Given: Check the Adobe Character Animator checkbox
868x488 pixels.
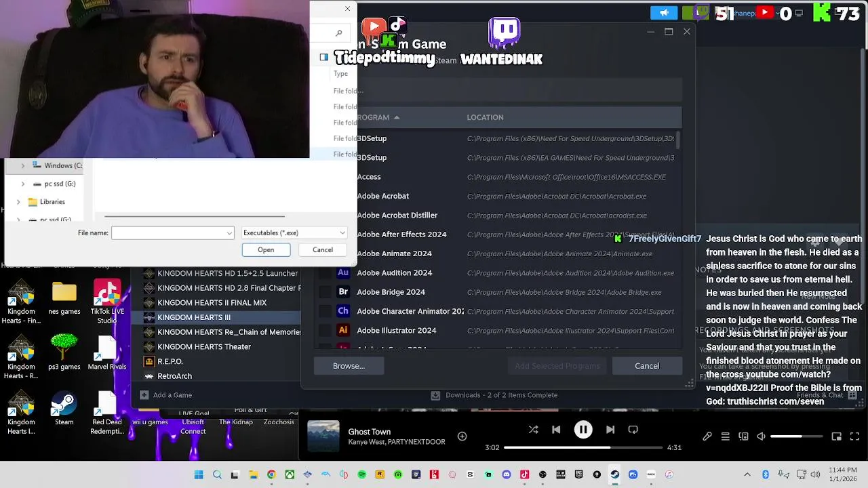Looking at the screenshot, I should pyautogui.click(x=325, y=311).
